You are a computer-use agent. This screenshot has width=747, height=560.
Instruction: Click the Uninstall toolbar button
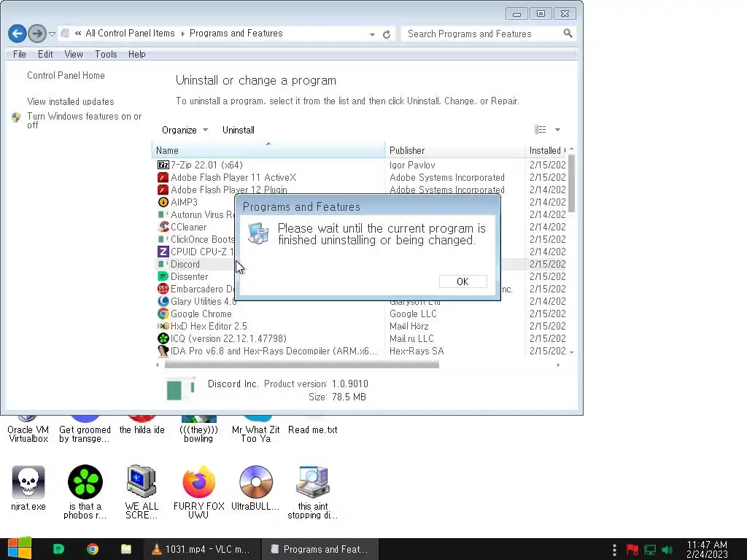(239, 130)
